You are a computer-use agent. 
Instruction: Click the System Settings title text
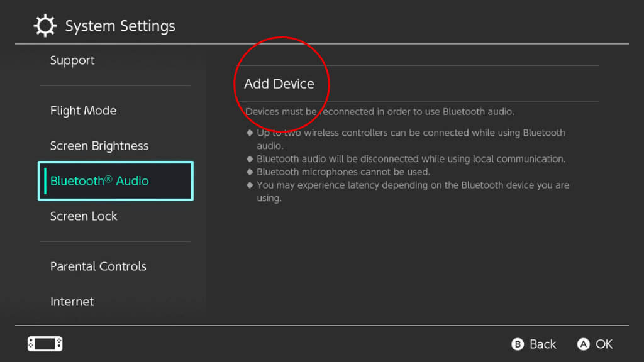pos(120,26)
